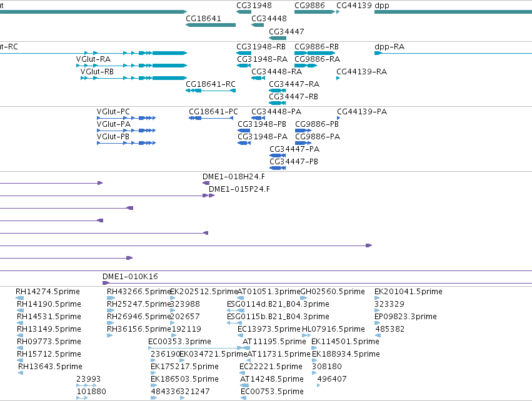Select the RH13643.5prime EST label
Screen dimensions: 532x401
(x=50, y=367)
